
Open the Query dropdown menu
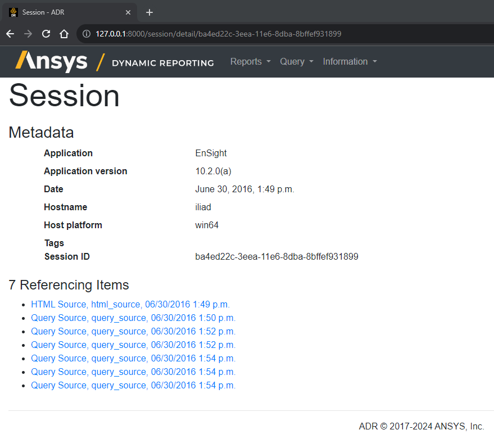pyautogui.click(x=297, y=61)
